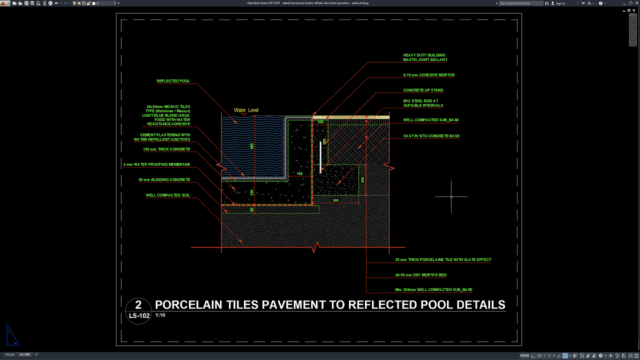Toggle Ortho mode in status bar
Viewport: 640px width, 360px height.
533,356
